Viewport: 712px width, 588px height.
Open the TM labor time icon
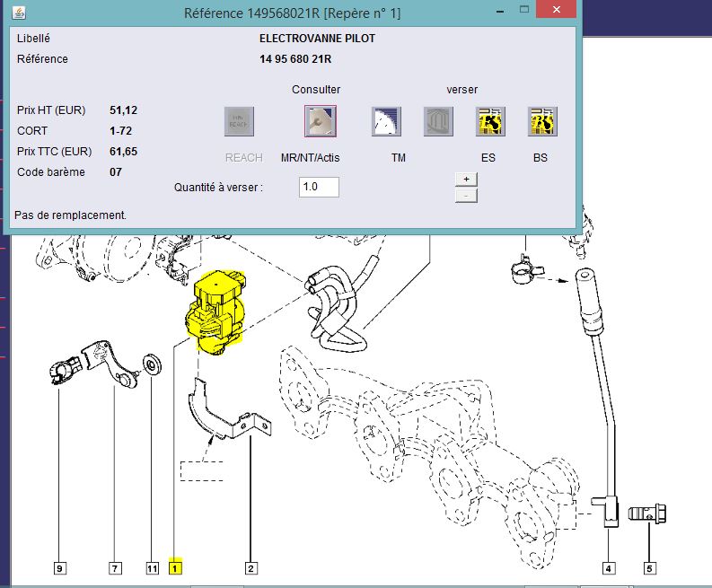tap(386, 121)
